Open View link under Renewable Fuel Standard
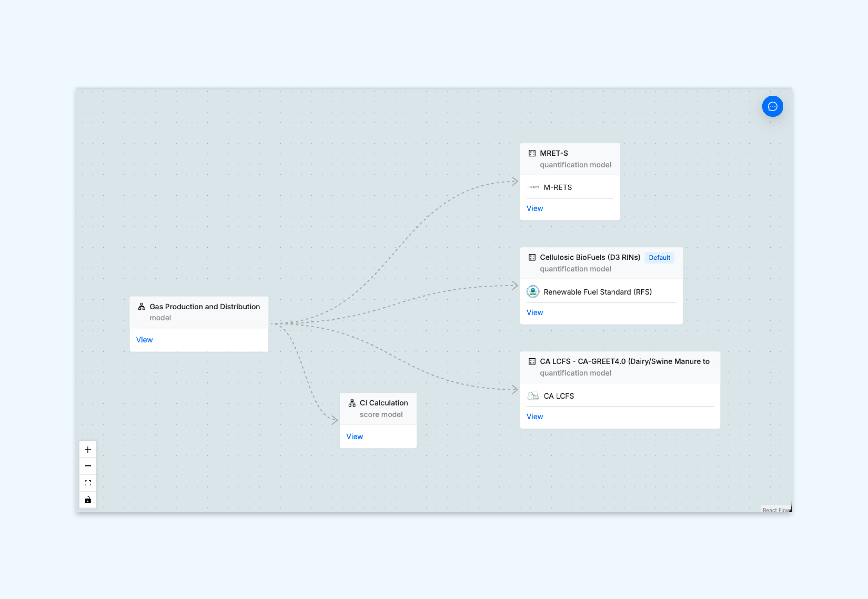The height and width of the screenshot is (599, 868). (534, 312)
